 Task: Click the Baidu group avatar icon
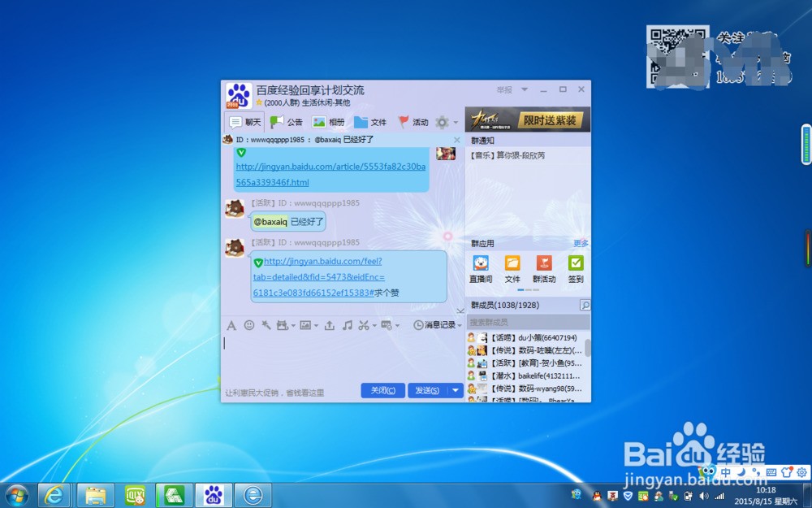(x=240, y=95)
